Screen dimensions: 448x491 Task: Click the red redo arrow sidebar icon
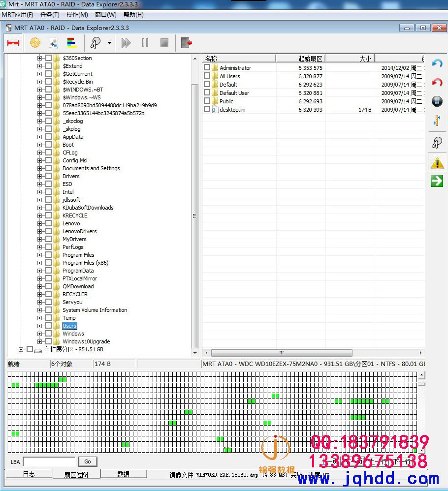point(437,82)
